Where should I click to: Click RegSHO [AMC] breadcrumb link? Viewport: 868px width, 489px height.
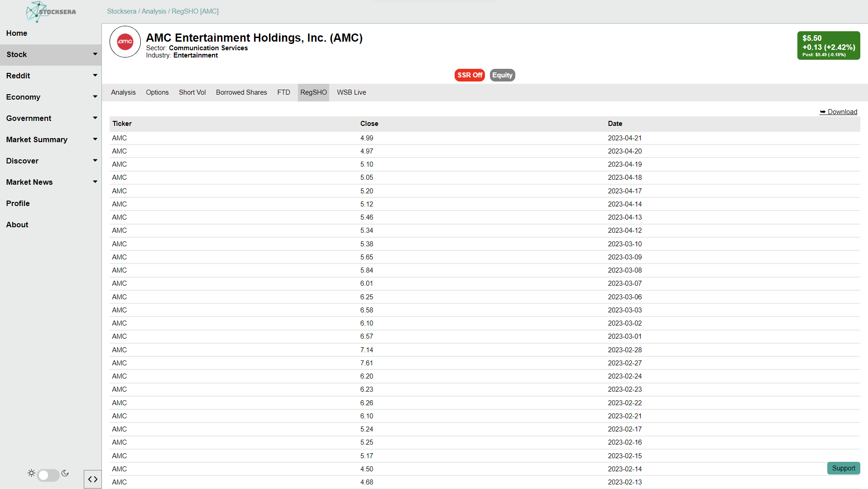point(195,11)
